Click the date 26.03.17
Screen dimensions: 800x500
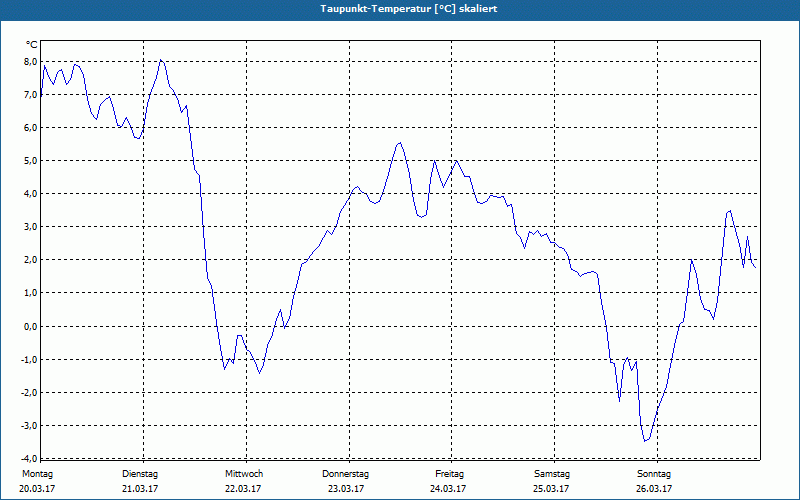point(654,489)
